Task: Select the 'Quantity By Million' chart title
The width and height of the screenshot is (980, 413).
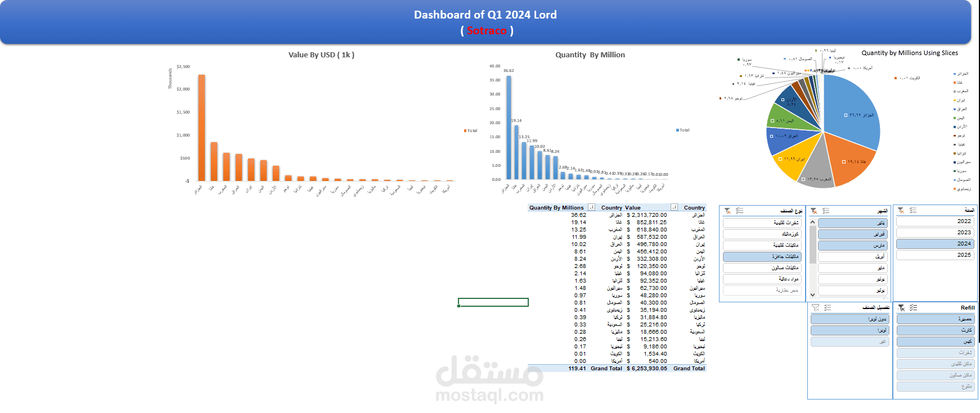Action: (590, 55)
